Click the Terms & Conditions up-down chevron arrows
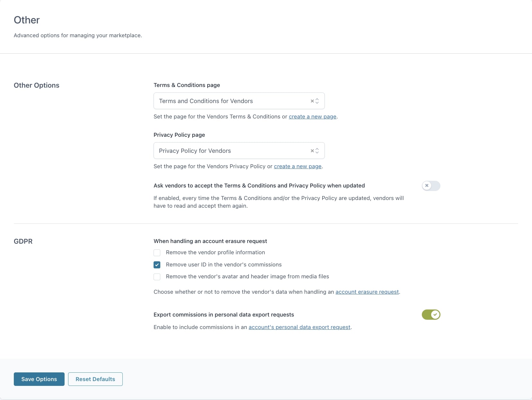 (x=317, y=101)
